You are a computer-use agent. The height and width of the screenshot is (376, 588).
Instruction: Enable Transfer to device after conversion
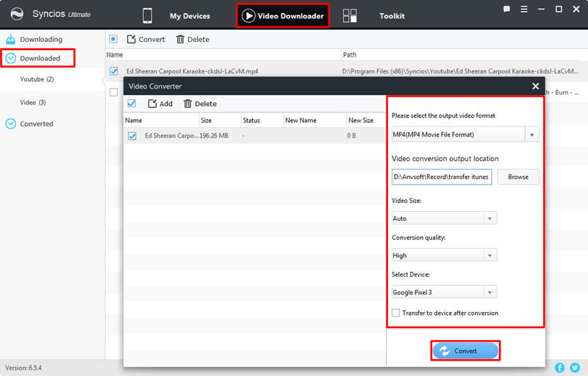(x=395, y=313)
